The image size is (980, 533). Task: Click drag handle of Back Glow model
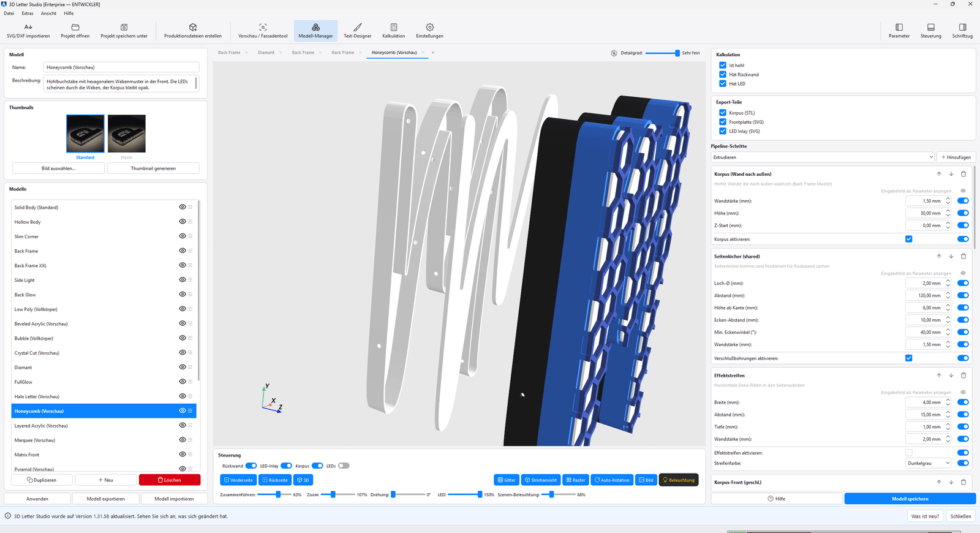[190, 295]
